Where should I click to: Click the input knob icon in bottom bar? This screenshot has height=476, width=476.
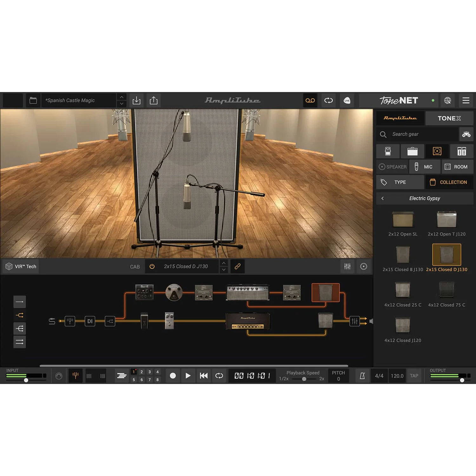(59, 376)
